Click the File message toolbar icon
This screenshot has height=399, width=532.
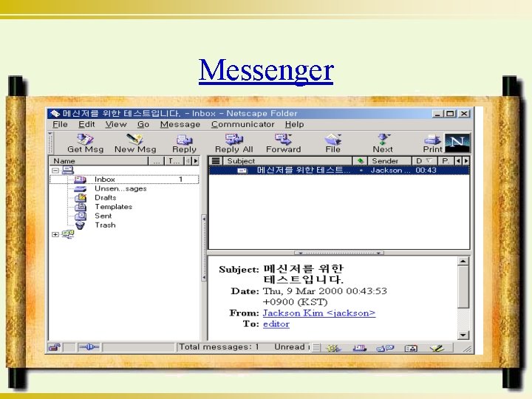point(332,143)
